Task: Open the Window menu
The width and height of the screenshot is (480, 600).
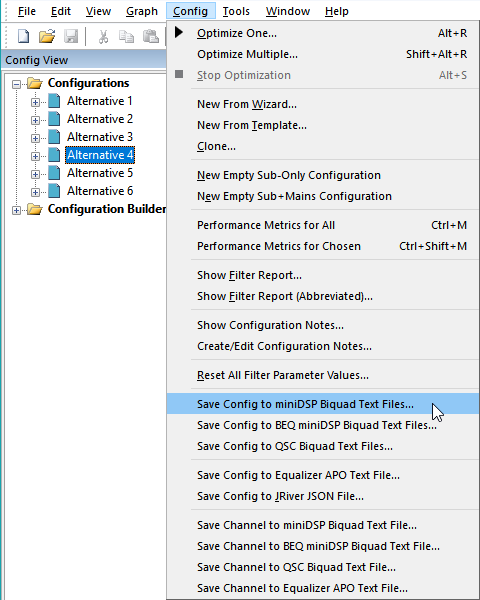Action: pos(288,11)
